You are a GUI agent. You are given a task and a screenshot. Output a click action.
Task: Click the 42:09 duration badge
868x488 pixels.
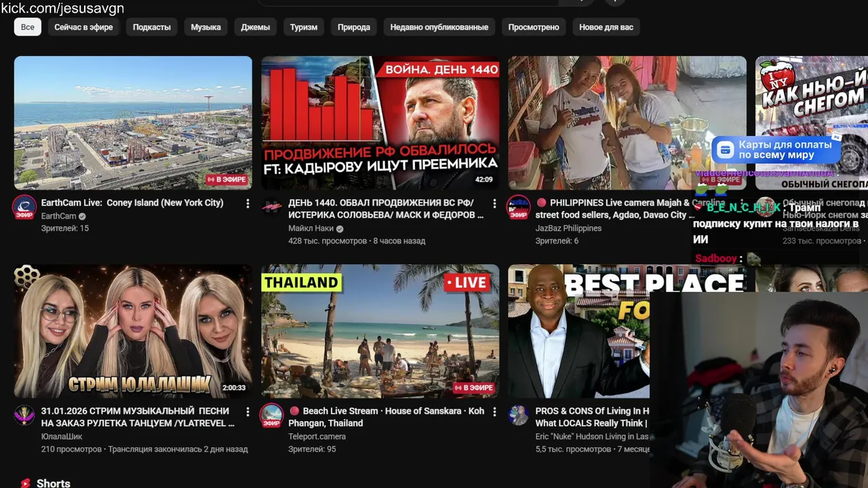click(484, 180)
